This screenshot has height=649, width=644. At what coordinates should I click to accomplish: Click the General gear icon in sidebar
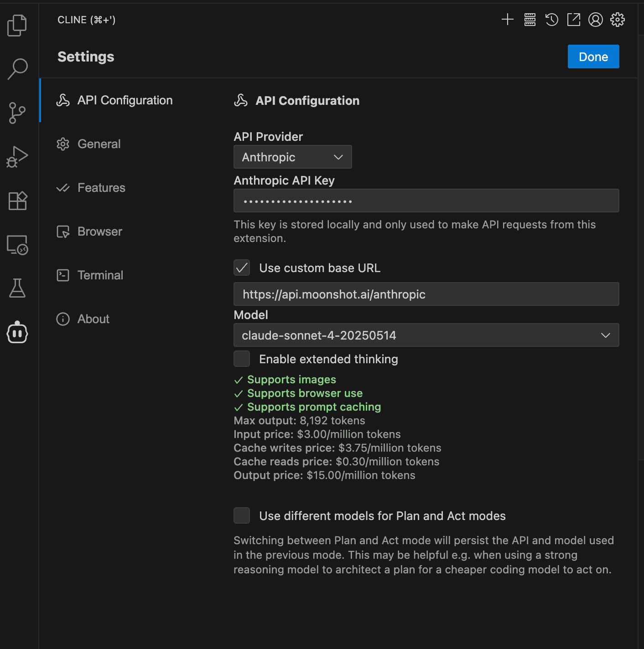63,144
